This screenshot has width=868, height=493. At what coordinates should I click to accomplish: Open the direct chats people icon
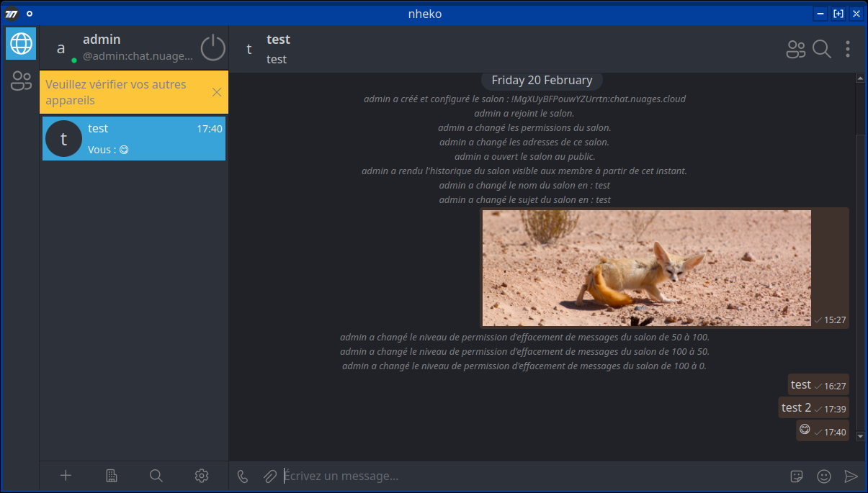(x=21, y=81)
